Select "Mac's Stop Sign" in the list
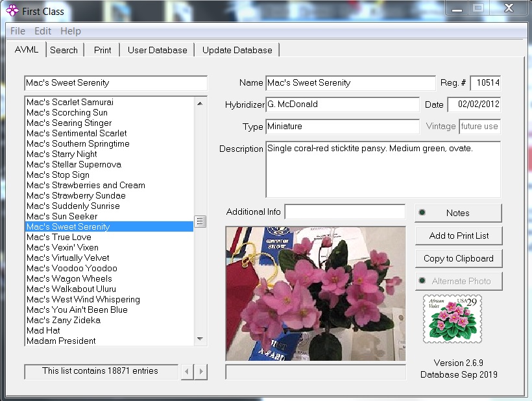The width and height of the screenshot is (532, 401). tap(109, 175)
